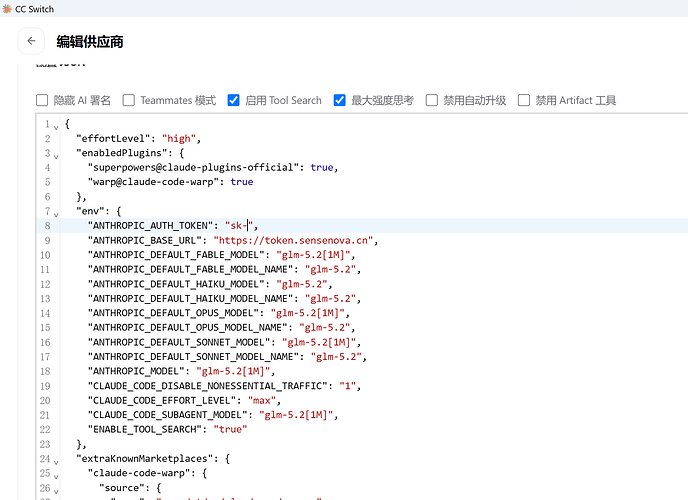Click the CLAUDE_CODE_SUBAGENT_MODEL key
This screenshot has width=688, height=500.
pyautogui.click(x=168, y=415)
